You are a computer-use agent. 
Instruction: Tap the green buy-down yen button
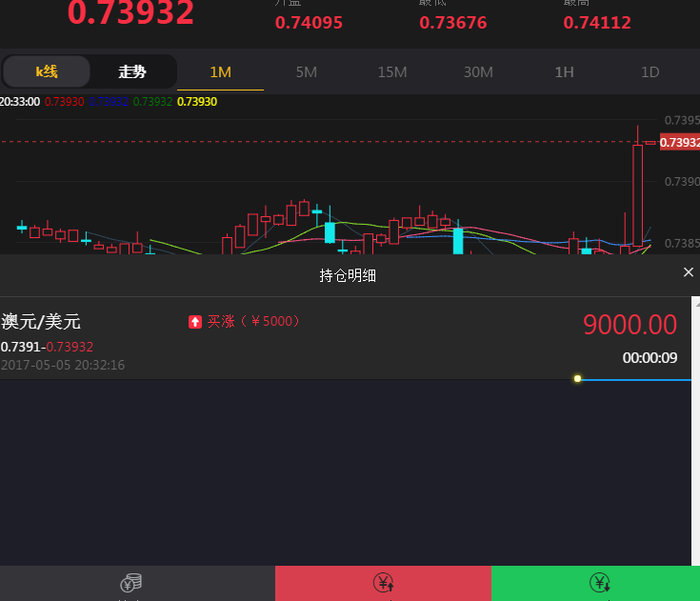[595, 583]
